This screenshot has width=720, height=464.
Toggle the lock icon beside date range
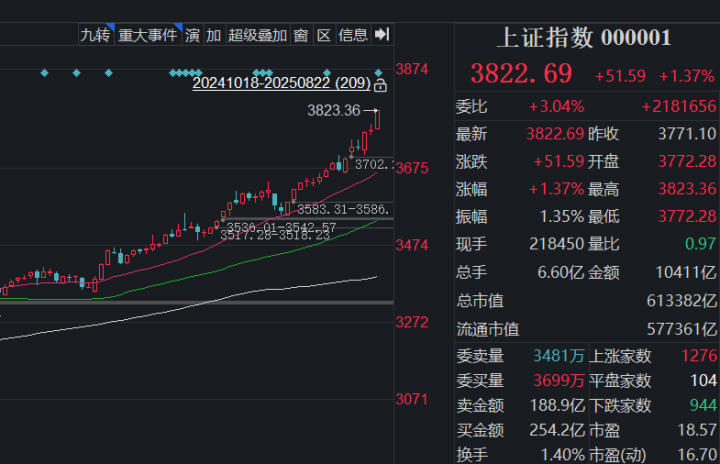pyautogui.click(x=380, y=85)
